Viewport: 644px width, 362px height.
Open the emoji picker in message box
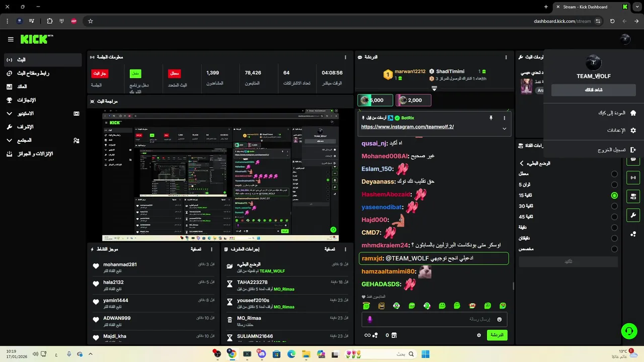click(500, 319)
